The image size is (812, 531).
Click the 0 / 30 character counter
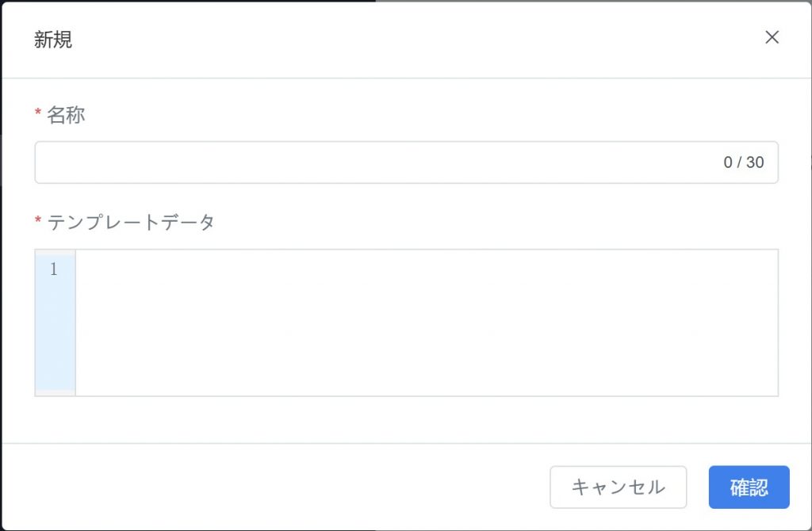(743, 162)
